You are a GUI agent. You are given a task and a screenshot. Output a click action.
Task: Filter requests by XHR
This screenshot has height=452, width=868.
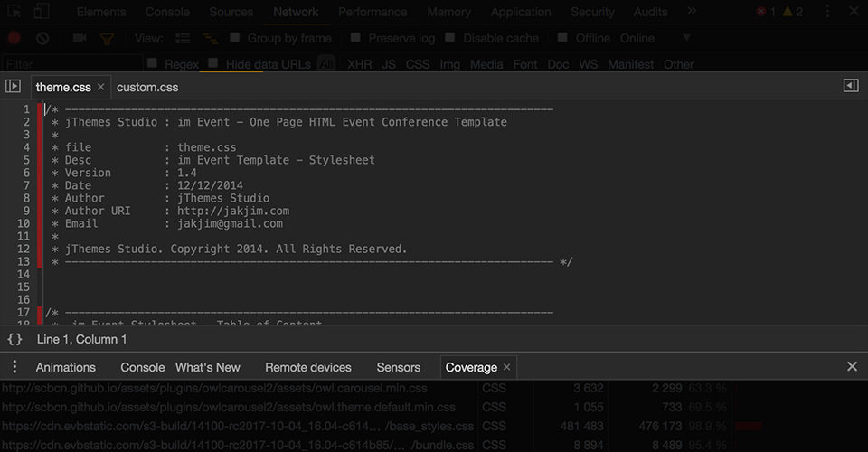(359, 64)
